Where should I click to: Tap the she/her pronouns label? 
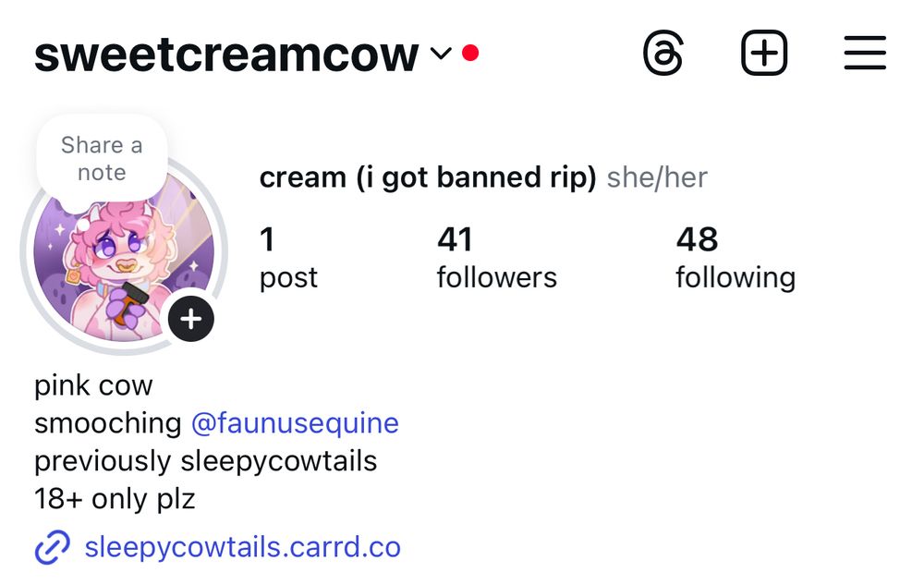pyautogui.click(x=657, y=177)
